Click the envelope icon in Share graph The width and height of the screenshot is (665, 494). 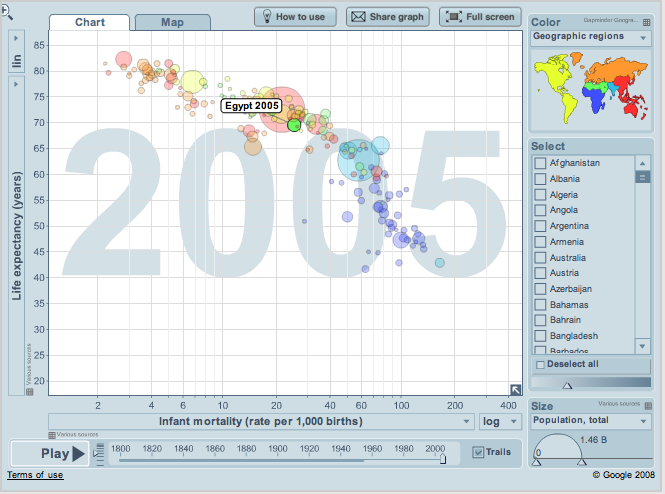click(357, 16)
